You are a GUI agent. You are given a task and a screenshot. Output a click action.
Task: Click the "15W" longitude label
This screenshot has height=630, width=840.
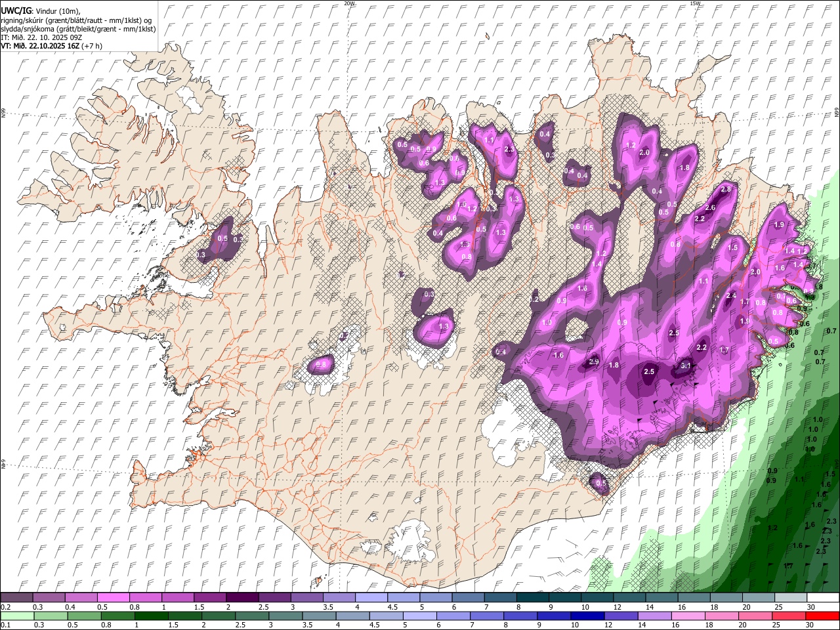(x=695, y=3)
